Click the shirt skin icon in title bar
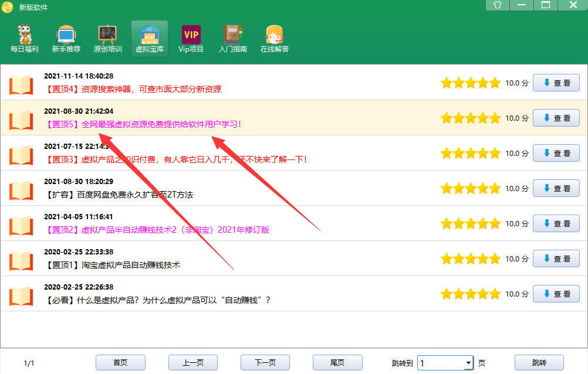The width and height of the screenshot is (588, 374). click(x=498, y=5)
